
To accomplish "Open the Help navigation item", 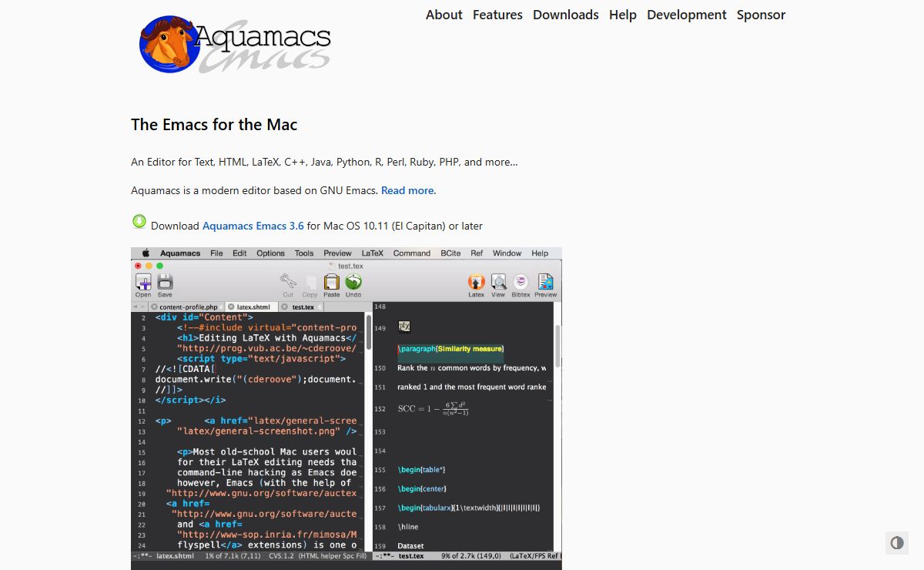I will (623, 15).
